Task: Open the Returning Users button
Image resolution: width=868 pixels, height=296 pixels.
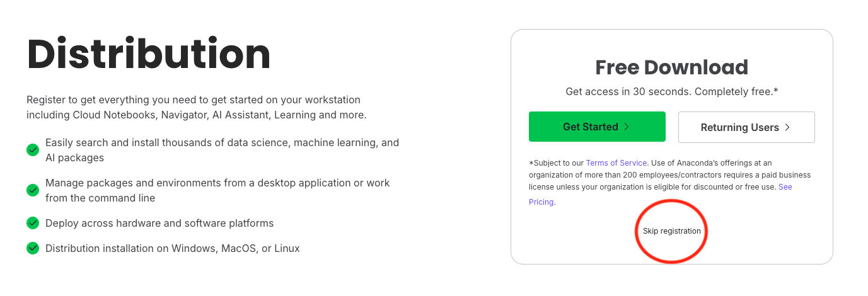Action: pos(746,127)
